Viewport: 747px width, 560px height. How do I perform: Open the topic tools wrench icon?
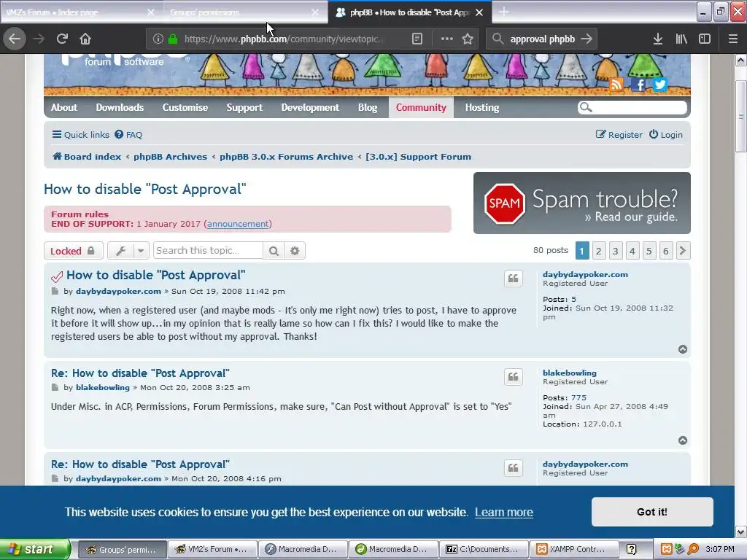tap(120, 251)
